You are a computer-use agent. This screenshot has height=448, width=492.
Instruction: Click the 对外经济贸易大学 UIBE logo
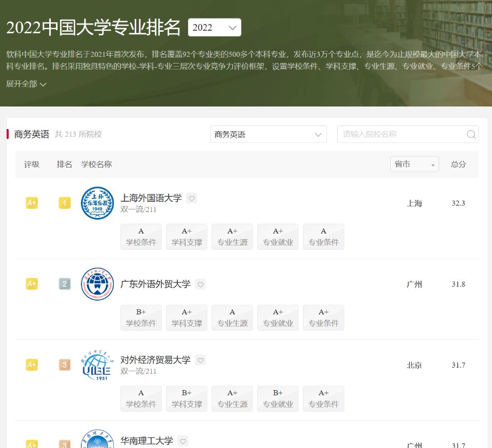tap(97, 365)
